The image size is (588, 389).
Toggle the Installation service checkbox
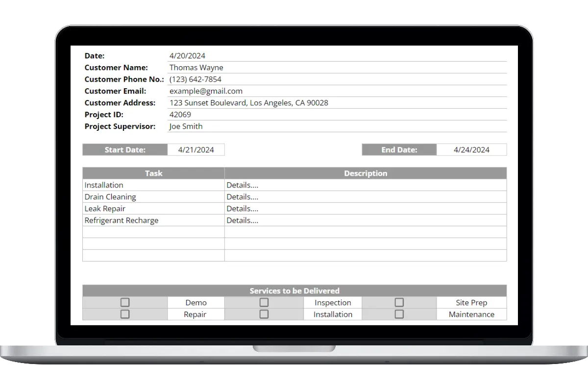tap(264, 314)
